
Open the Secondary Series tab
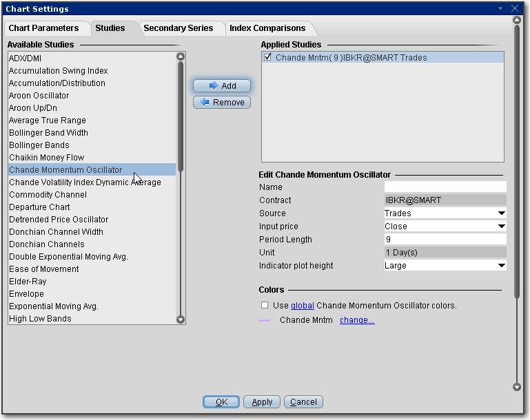point(178,28)
